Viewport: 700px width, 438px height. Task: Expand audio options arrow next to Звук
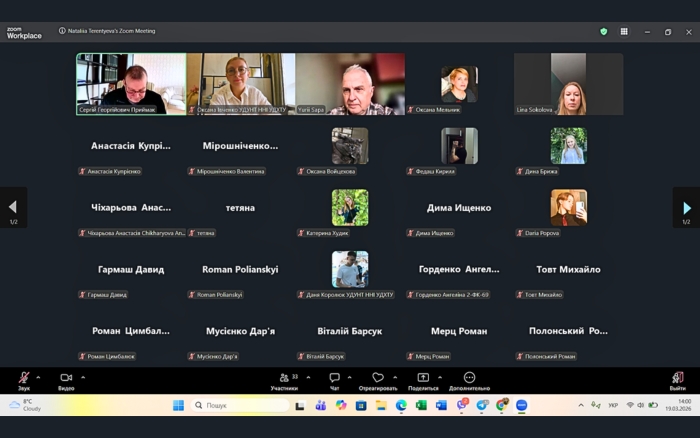click(x=38, y=377)
